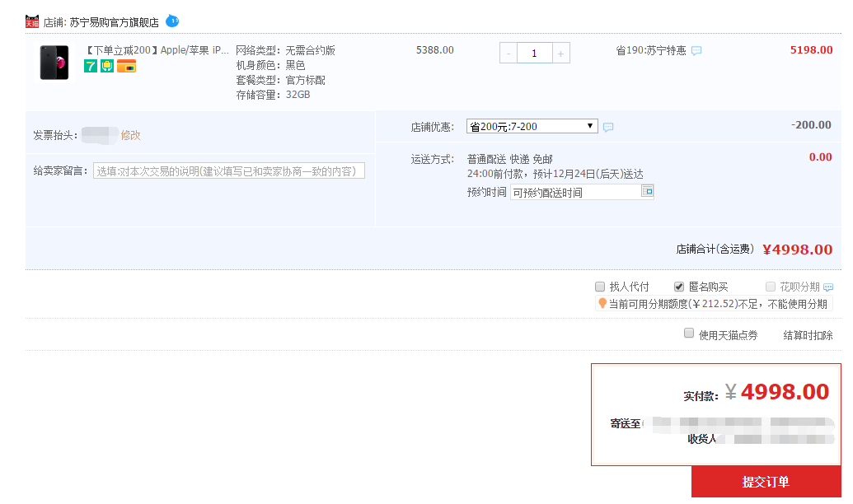Screen dimensions: 853x504
Task: Click the 省190:苏宁特惠 discount text
Action: tap(651, 50)
